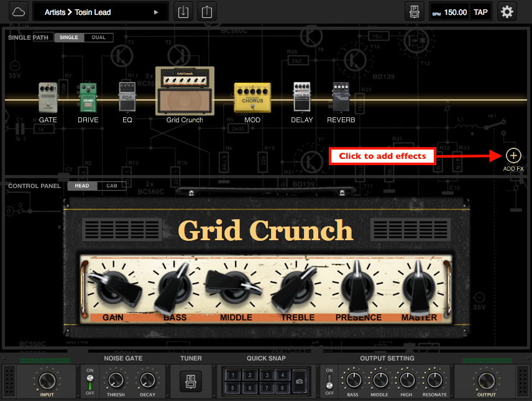Open the settings gear
The width and height of the screenshot is (532, 401).
point(507,12)
